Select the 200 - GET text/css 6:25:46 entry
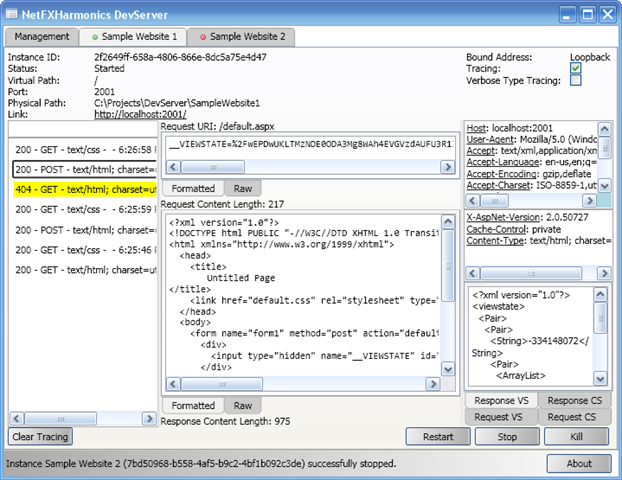This screenshot has height=480, width=622. pos(85,250)
